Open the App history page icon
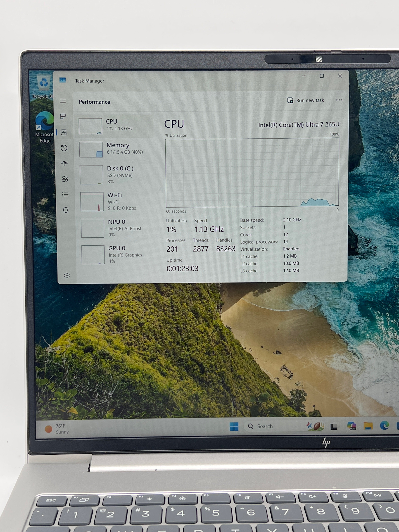399x532 pixels. click(64, 148)
